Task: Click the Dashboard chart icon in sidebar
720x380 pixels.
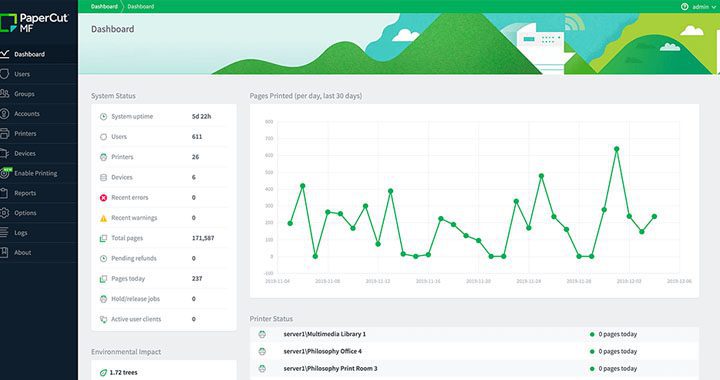Action: tap(4, 54)
